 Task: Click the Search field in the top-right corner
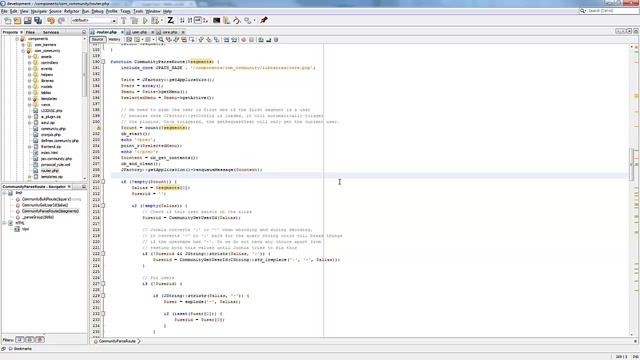608,11
